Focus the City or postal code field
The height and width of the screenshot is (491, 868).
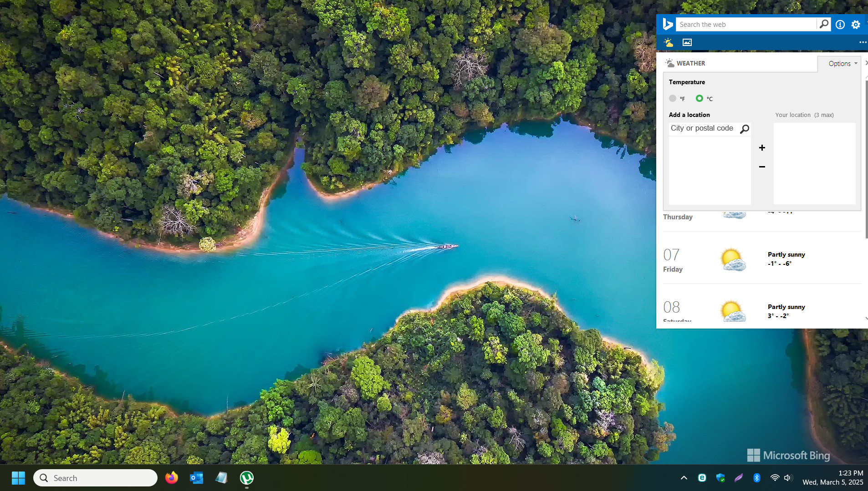pos(704,129)
